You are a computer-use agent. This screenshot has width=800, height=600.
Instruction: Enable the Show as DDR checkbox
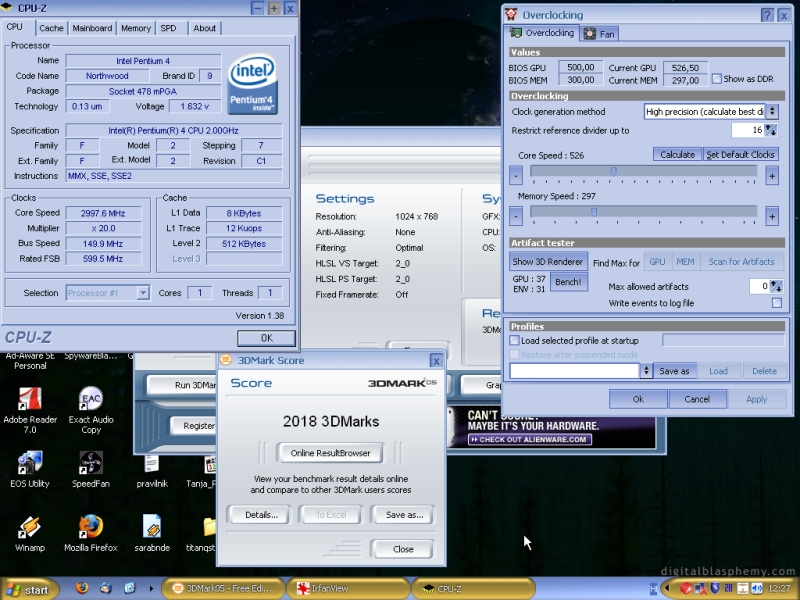tap(717, 79)
